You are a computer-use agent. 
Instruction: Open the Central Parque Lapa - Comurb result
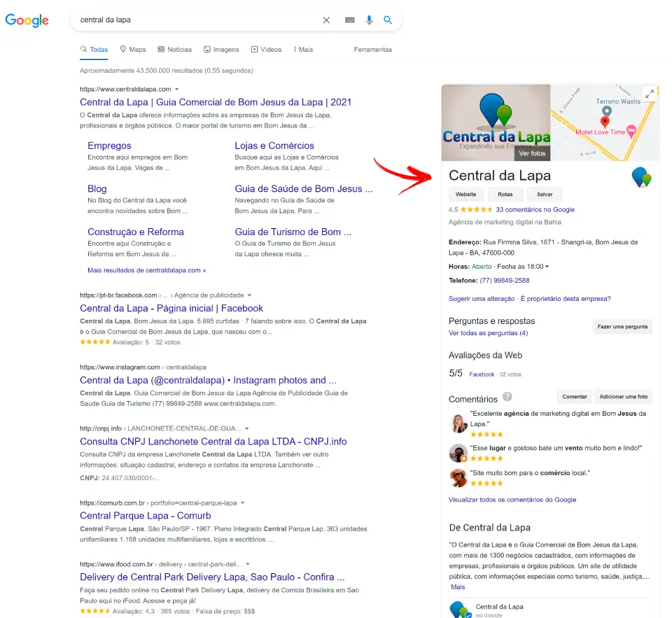tap(146, 516)
